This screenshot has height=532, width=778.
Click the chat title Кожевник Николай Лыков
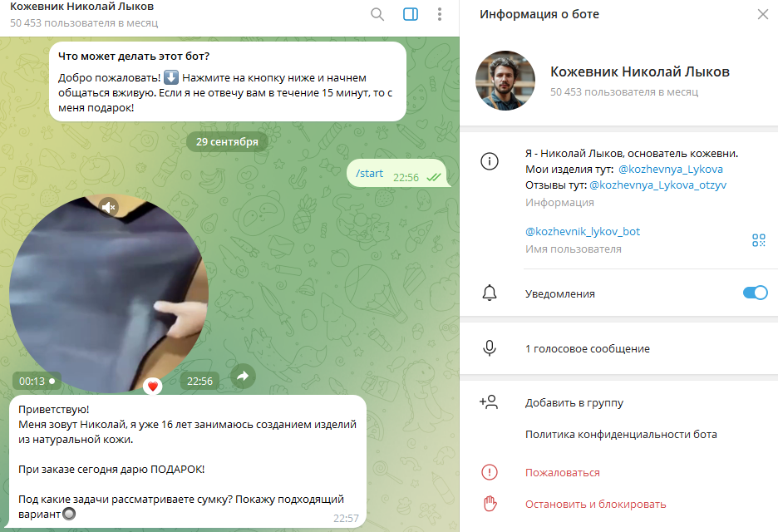[x=81, y=7]
